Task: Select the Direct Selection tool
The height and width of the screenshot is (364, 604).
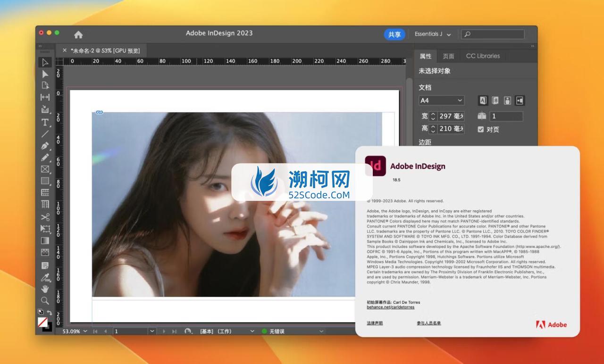Action: point(45,74)
